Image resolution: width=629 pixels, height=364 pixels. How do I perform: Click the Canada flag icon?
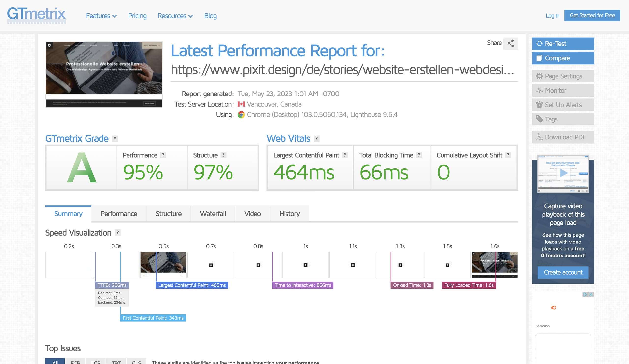click(x=241, y=104)
